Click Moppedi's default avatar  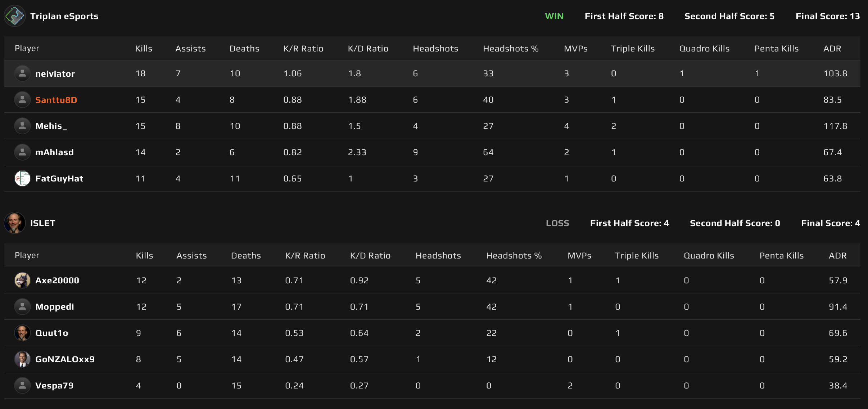click(22, 306)
